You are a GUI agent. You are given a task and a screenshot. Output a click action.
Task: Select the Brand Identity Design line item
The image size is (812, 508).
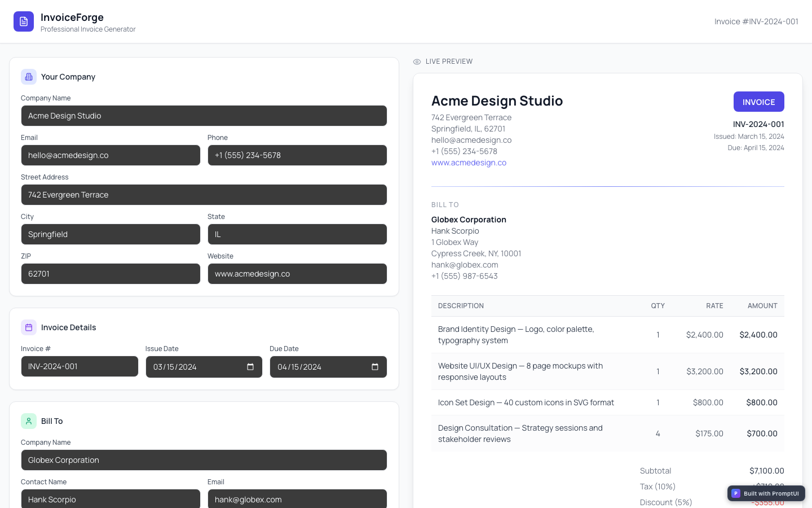(608, 335)
